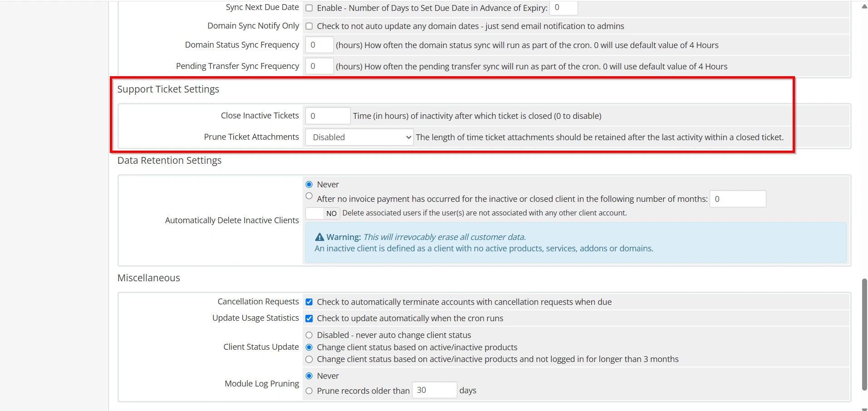Click the Close Inactive Tickets hours field

coord(328,116)
